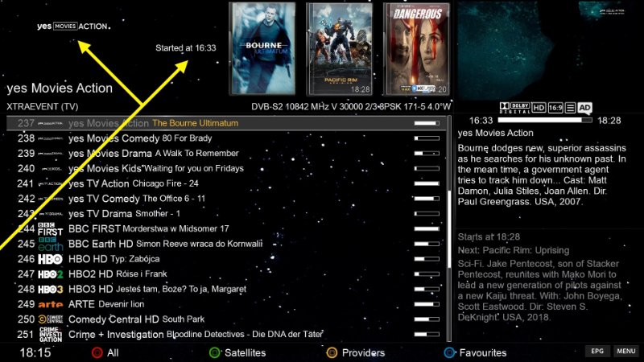Image resolution: width=644 pixels, height=362 pixels.
Task: Click the HD indicator icon
Action: [539, 108]
